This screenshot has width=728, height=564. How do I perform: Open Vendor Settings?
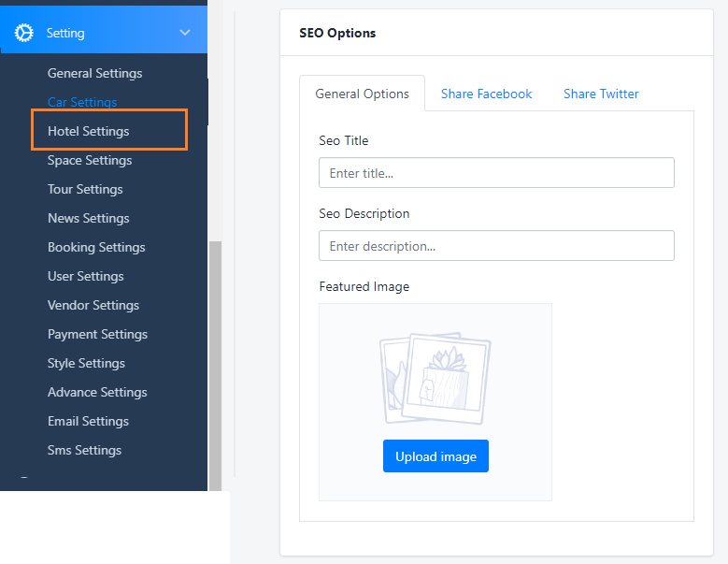(x=93, y=305)
